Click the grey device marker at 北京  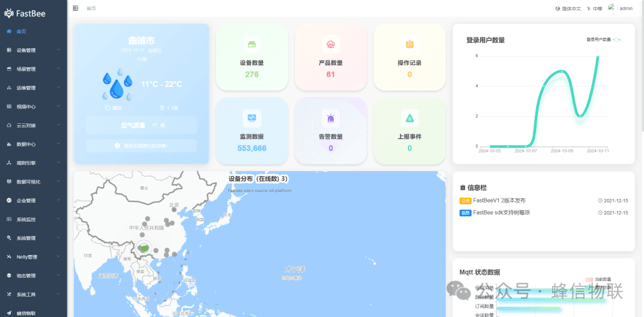click(174, 210)
